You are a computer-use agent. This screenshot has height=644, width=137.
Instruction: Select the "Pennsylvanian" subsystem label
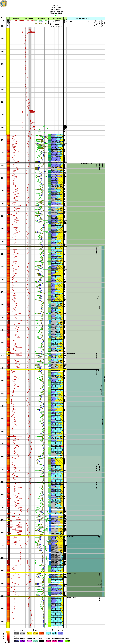click(101, 390)
